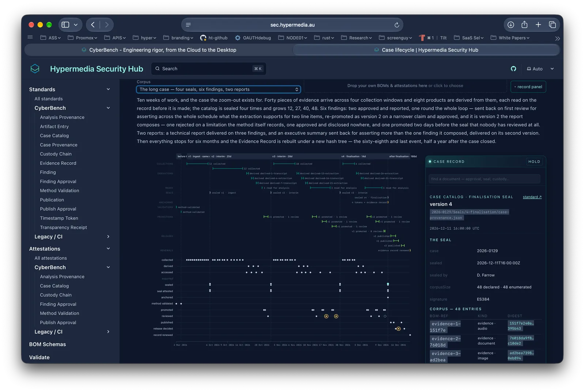The height and width of the screenshot is (392, 585).
Task: Open BOM Schemas in sidebar
Action: click(48, 344)
